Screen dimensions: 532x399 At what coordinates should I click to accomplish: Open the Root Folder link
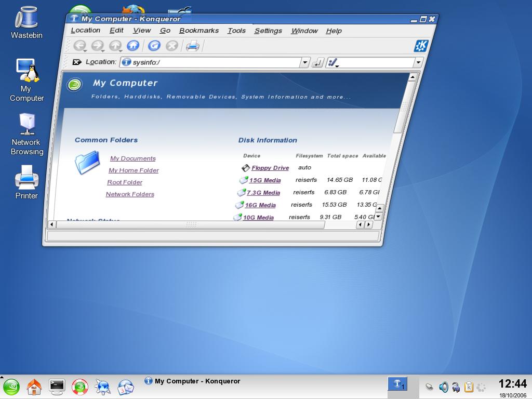(125, 182)
